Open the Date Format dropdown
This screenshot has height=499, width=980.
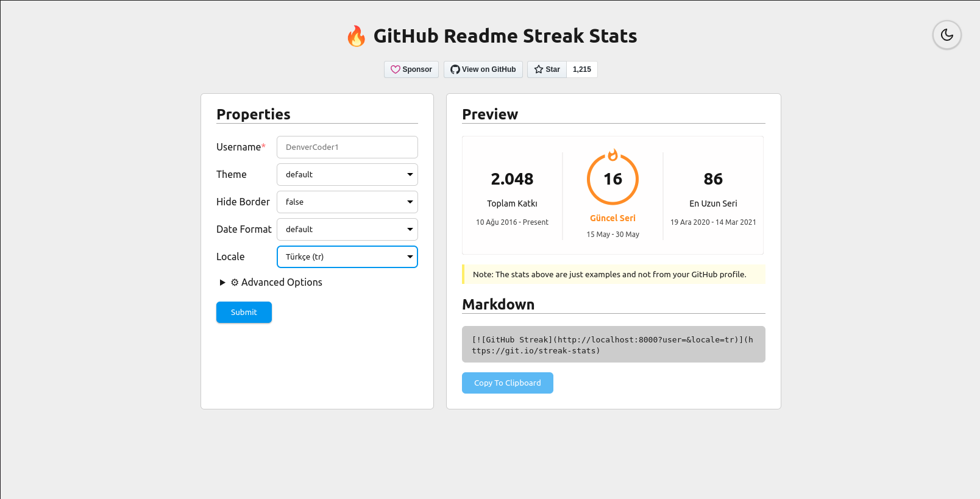tap(347, 229)
